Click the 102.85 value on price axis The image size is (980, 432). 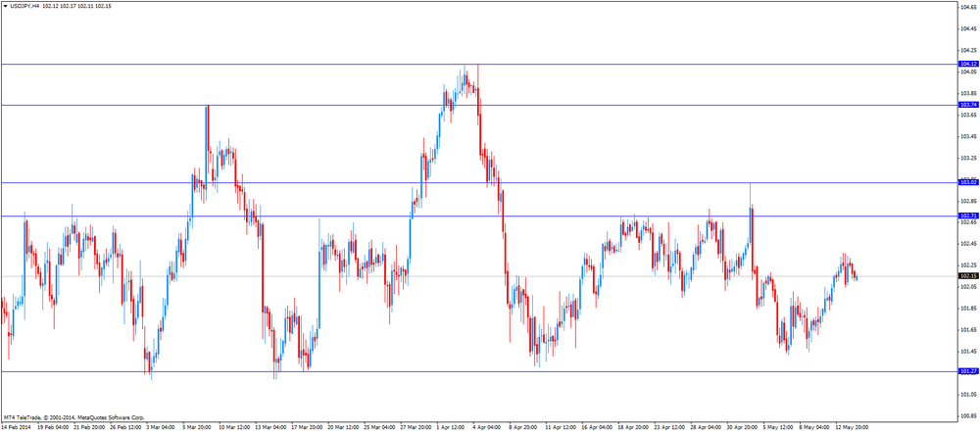click(x=969, y=201)
